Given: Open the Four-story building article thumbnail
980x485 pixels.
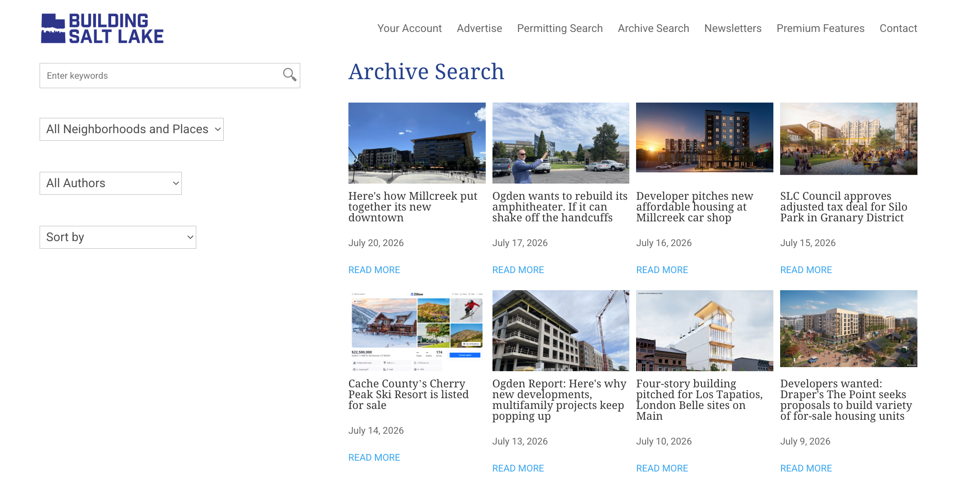Looking at the screenshot, I should 705,331.
